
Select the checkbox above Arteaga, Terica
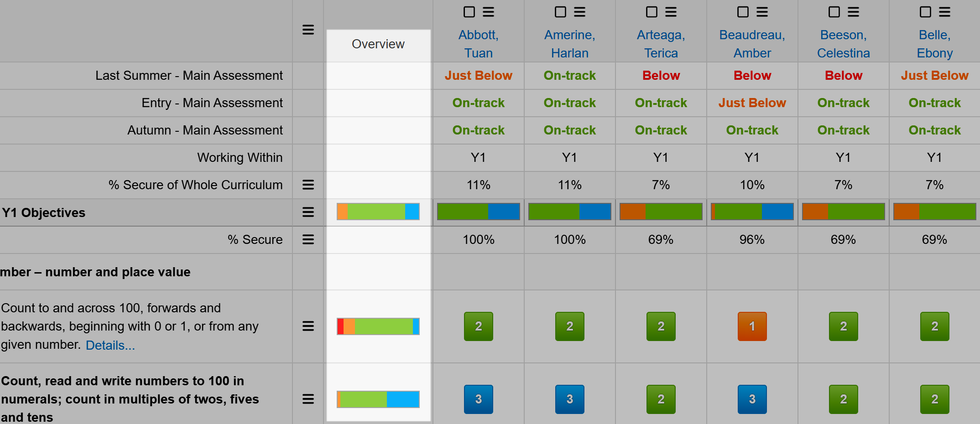click(652, 12)
